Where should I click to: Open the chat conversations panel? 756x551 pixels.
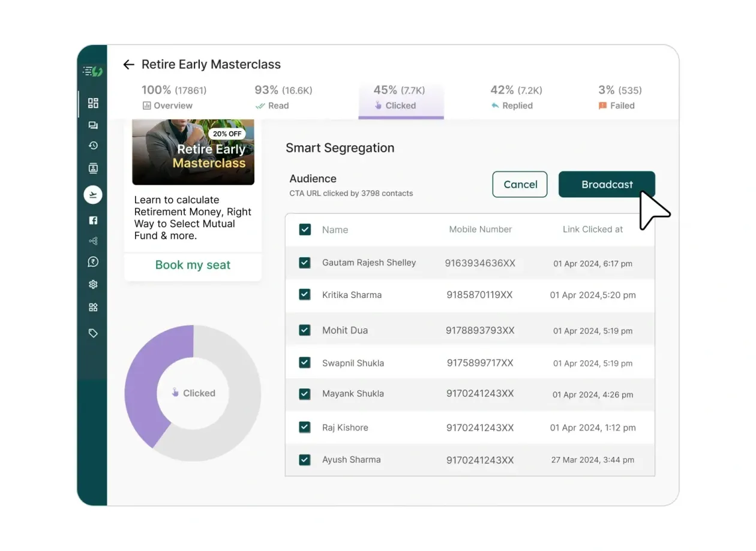tap(93, 125)
